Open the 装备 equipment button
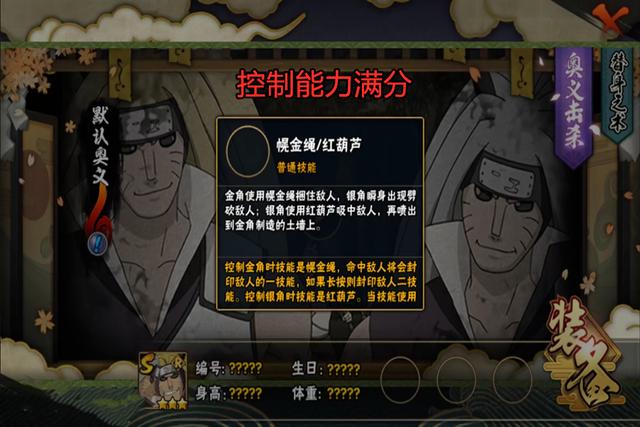 click(582, 354)
